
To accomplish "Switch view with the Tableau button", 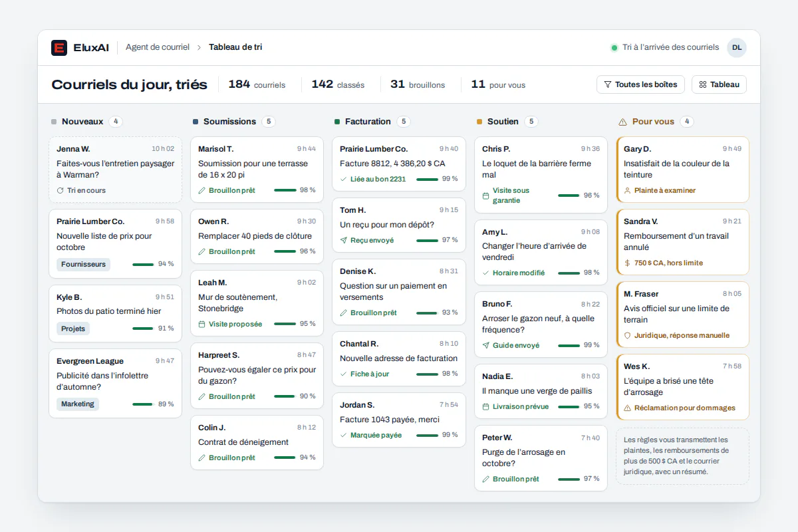I will [x=719, y=84].
